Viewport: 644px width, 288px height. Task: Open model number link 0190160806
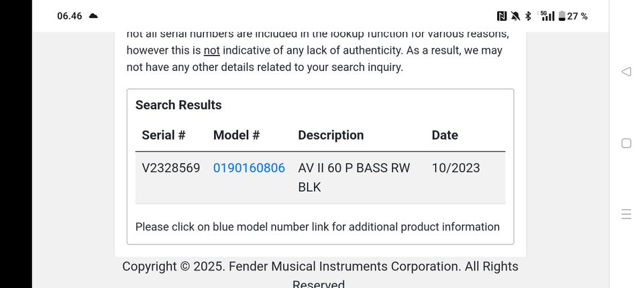click(249, 168)
